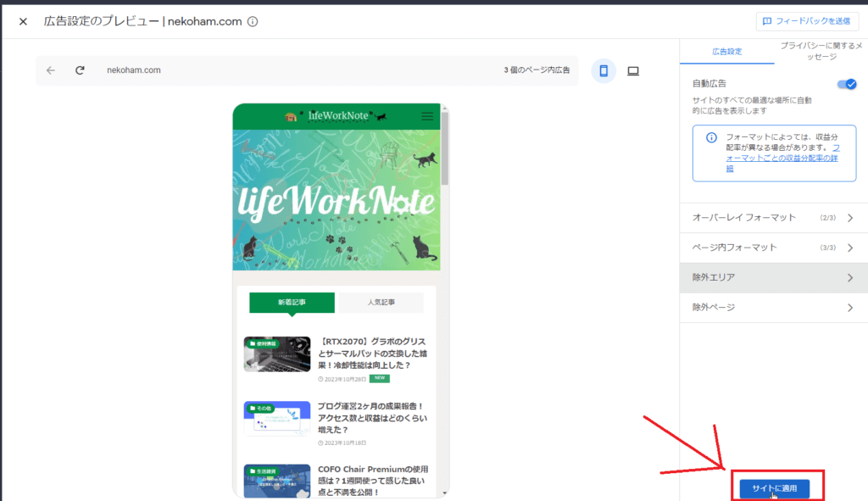868x501 pixels.
Task: Open the RTX2070 グラボ article title
Action: [x=373, y=353]
